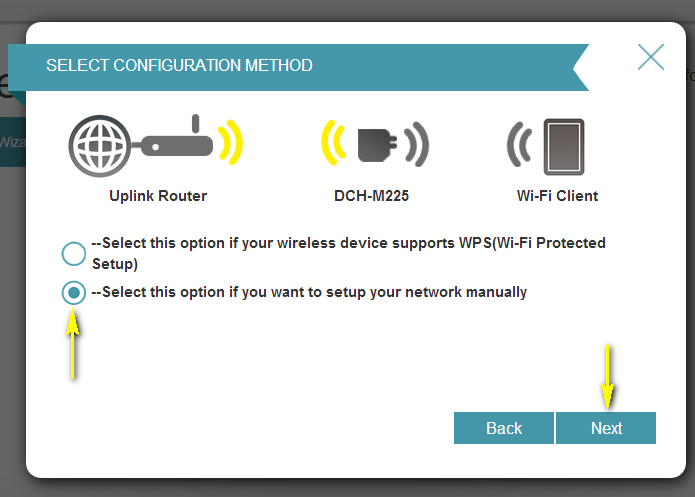The height and width of the screenshot is (497, 695).
Task: Click the DCH-M225 label
Action: [x=371, y=196]
